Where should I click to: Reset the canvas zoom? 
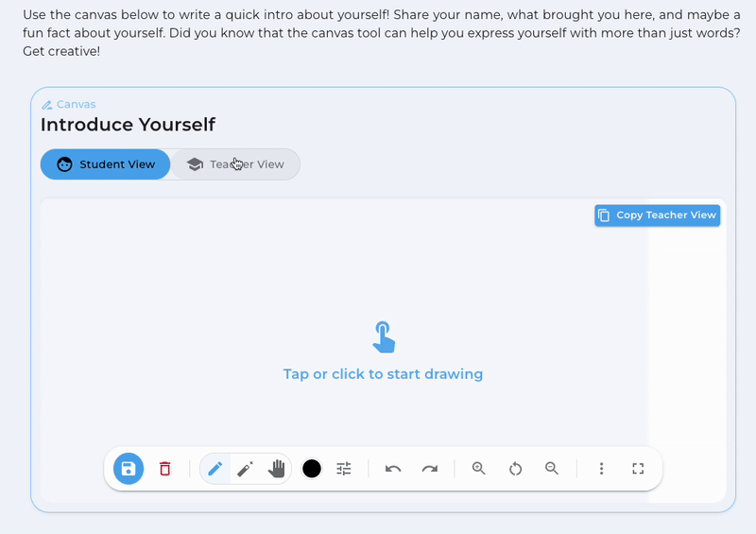click(x=515, y=469)
